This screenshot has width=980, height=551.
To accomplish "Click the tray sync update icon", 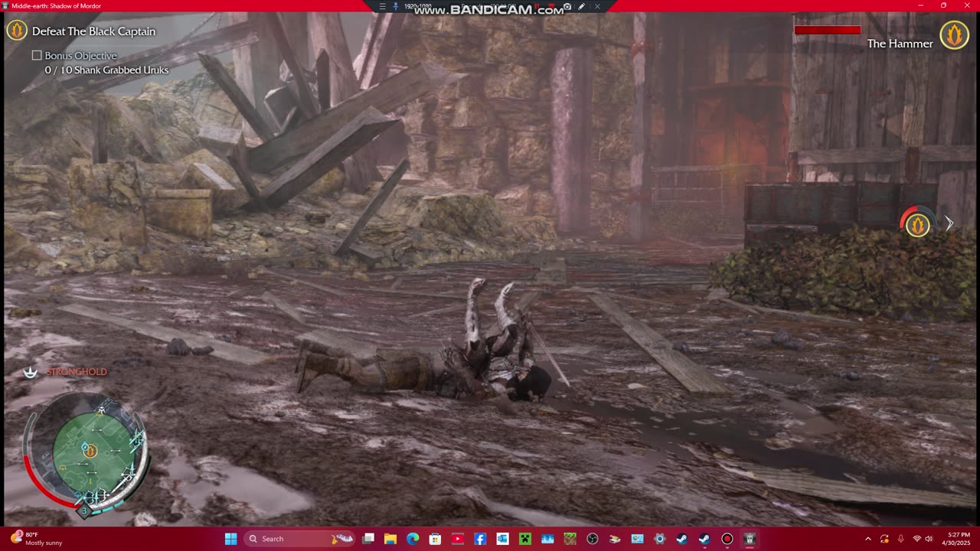I will pos(884,539).
